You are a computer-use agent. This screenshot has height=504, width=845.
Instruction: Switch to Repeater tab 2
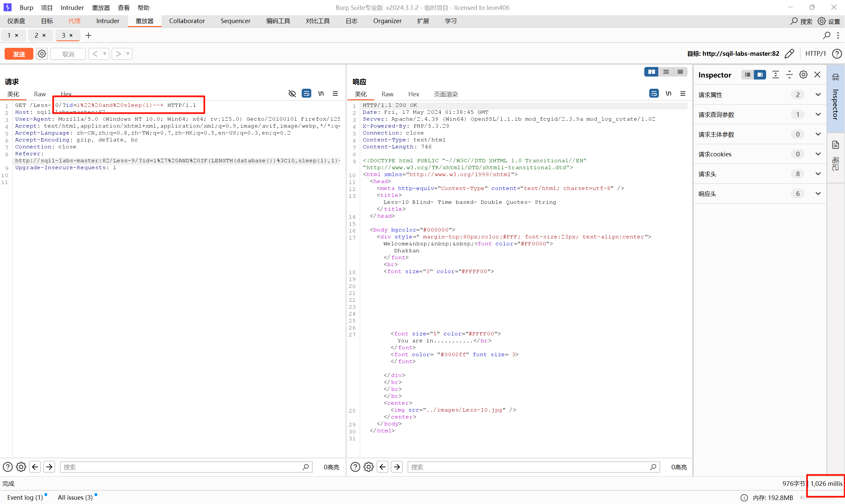(x=36, y=35)
